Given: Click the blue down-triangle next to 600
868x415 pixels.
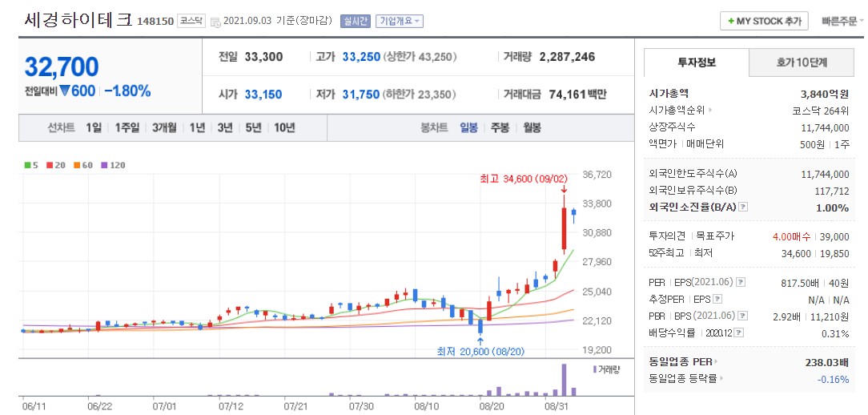Looking at the screenshot, I should coord(64,91).
